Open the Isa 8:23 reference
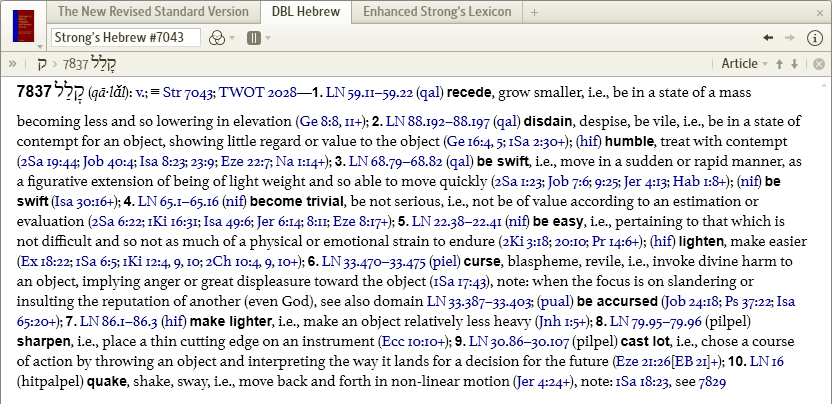 point(163,161)
